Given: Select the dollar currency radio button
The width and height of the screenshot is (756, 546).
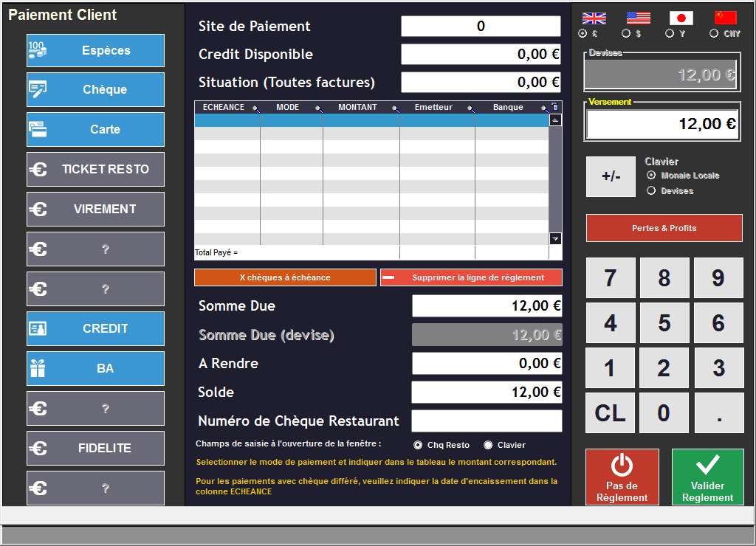Looking at the screenshot, I should tap(626, 33).
